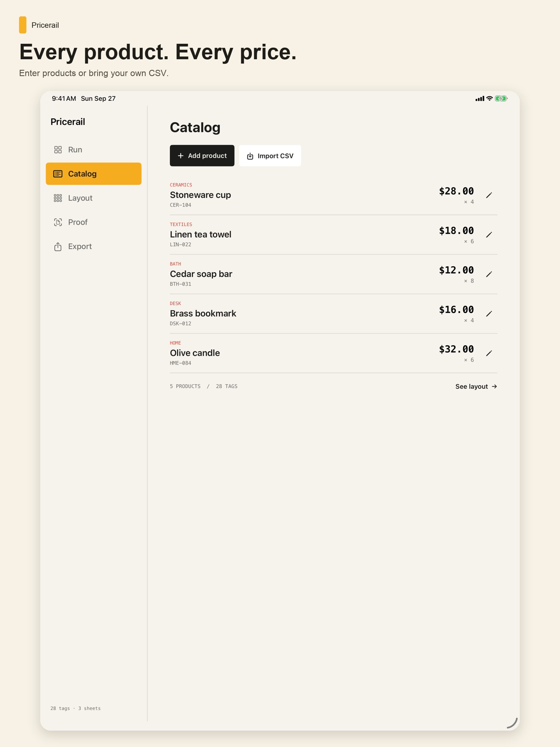Click the BTH-031 SKU code
This screenshot has width=560, height=747.
pyautogui.click(x=181, y=284)
